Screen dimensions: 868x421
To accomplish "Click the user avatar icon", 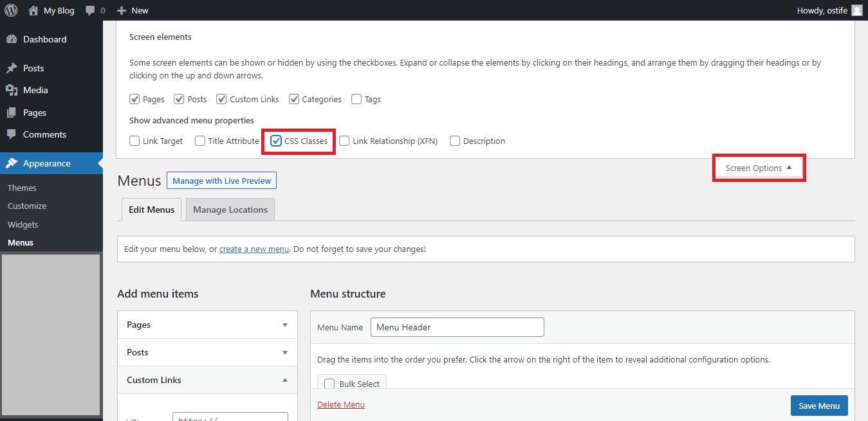I will 856,10.
